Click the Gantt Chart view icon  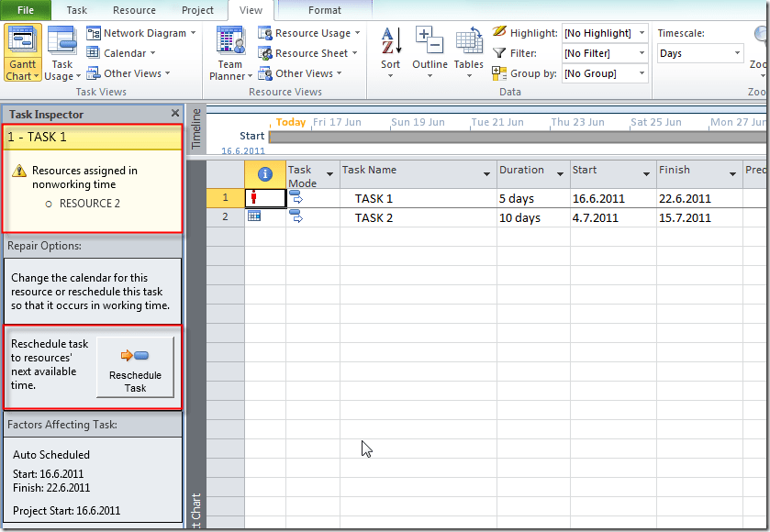[x=23, y=43]
